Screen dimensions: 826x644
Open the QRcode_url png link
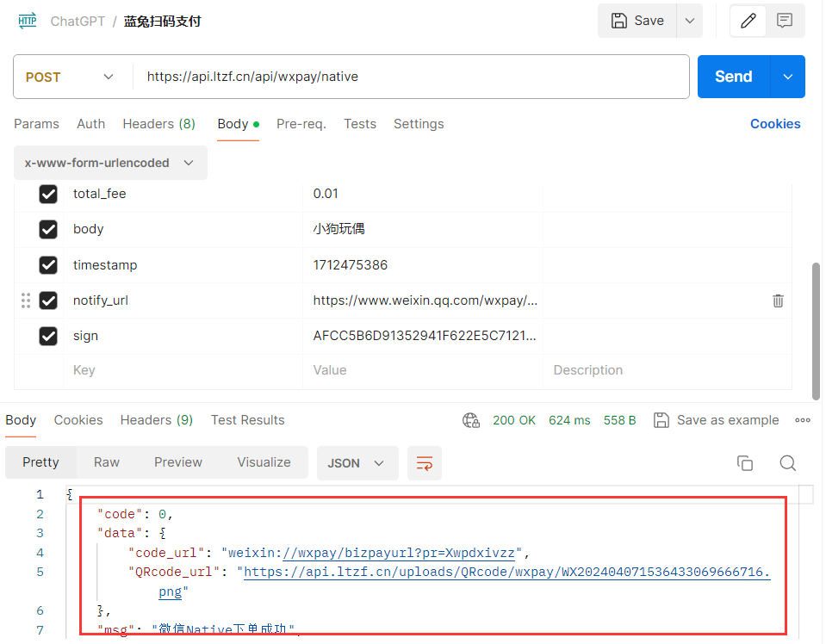point(506,573)
